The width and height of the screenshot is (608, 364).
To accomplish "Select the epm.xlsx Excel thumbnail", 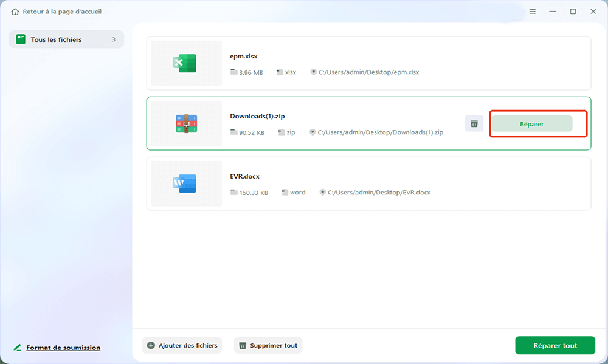I will [186, 63].
